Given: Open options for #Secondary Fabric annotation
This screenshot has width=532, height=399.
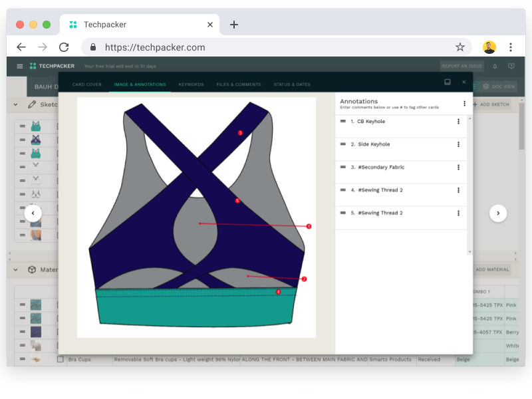Looking at the screenshot, I should pyautogui.click(x=458, y=168).
